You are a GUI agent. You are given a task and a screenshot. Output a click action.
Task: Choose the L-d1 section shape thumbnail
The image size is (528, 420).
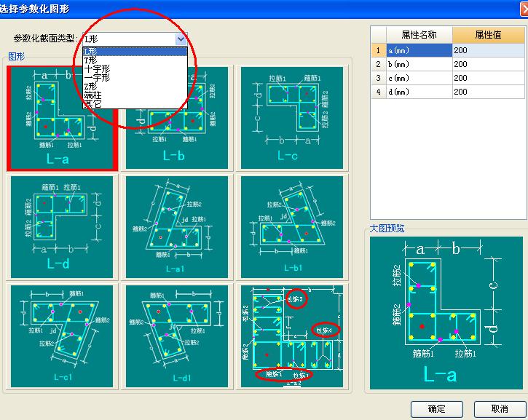[x=177, y=336]
